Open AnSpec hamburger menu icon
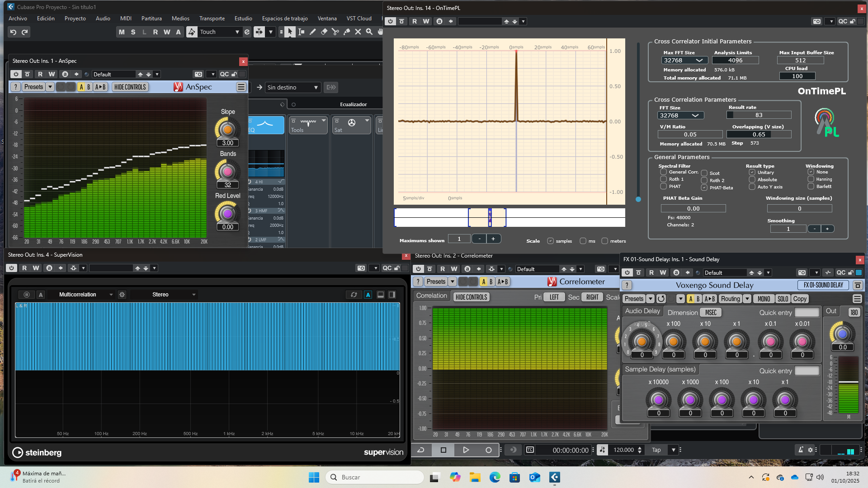The width and height of the screenshot is (868, 488). click(x=241, y=87)
